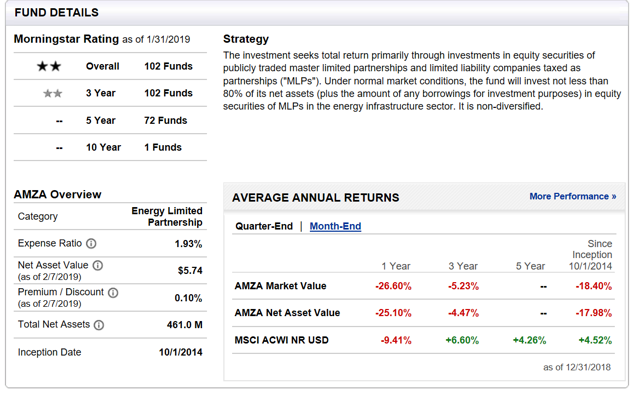Click the Total Net Assets info icon
640x395 pixels.
tap(99, 325)
